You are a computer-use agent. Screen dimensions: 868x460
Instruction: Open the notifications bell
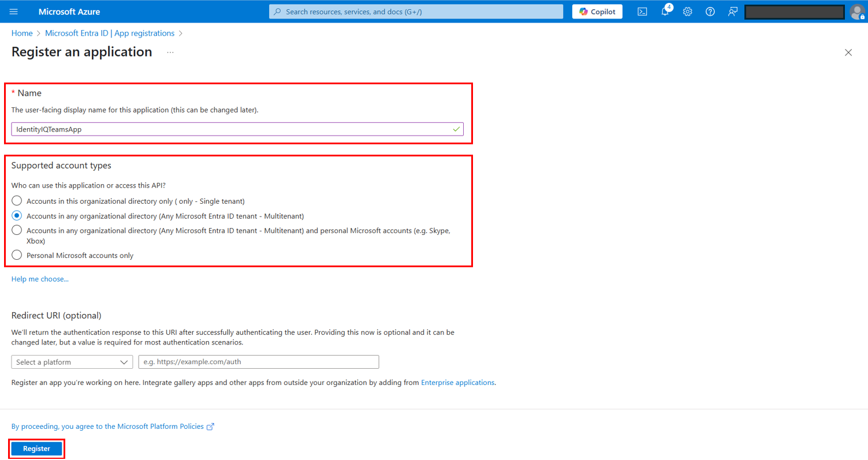point(665,12)
